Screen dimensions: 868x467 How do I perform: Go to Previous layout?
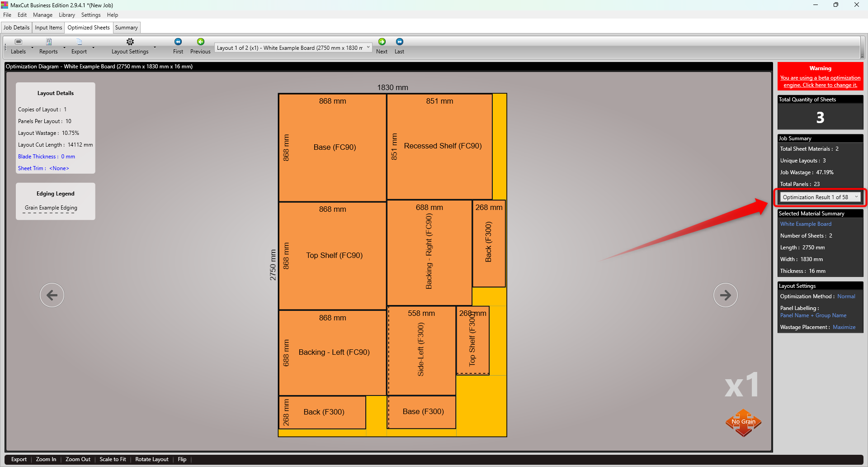(200, 42)
